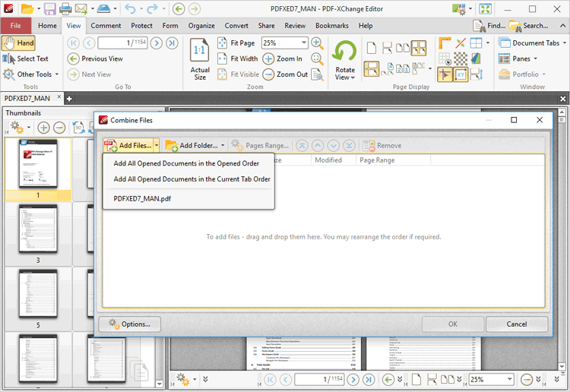570x392 pixels.
Task: Zoom out thumbnails with minus icon
Action: 59,128
